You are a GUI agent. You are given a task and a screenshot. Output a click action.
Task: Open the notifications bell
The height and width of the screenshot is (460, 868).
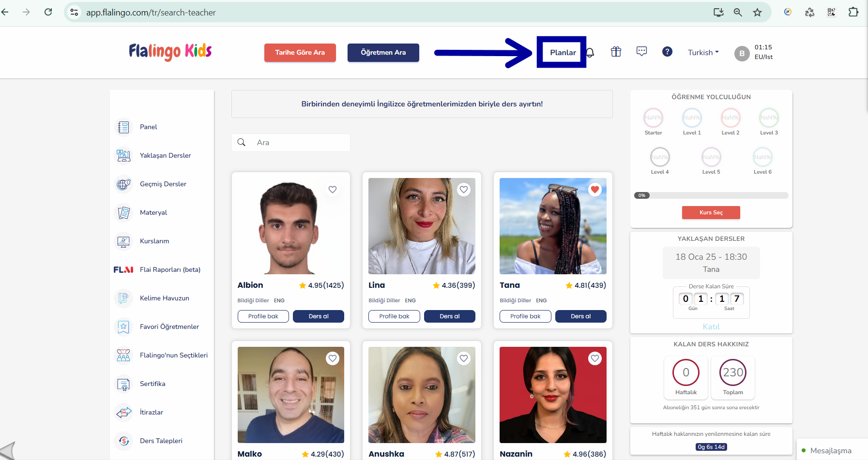coord(590,52)
